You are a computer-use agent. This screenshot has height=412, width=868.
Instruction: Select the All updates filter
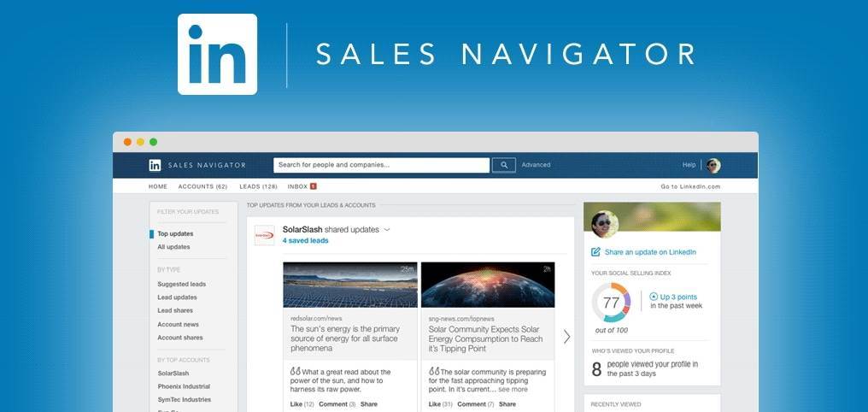pyautogui.click(x=173, y=247)
